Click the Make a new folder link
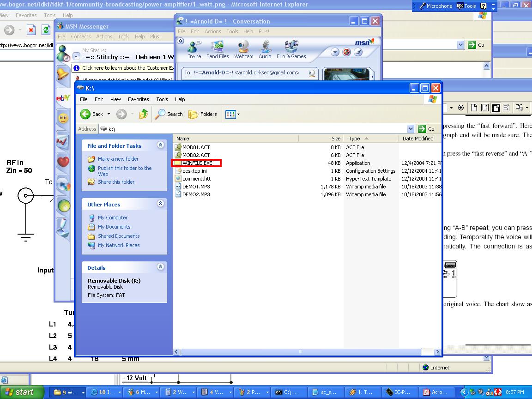Screen dimensions: 532x399 click(118, 159)
